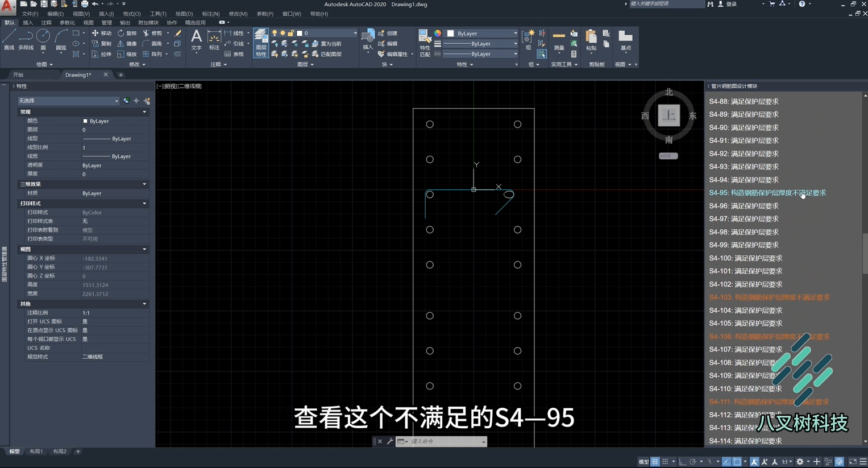Select the Arc (圆弧) tool
Viewport: 868px width, 468px height.
[61, 40]
